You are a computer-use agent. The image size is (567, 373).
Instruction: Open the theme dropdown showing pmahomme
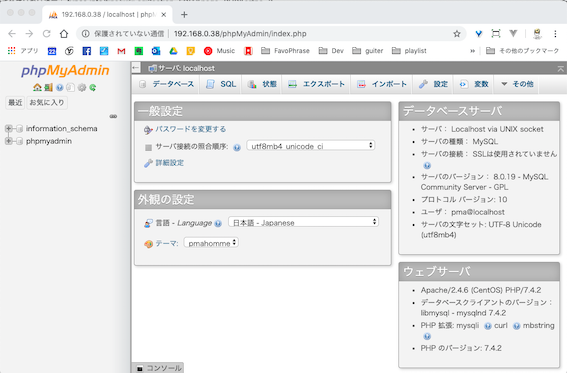(x=211, y=243)
